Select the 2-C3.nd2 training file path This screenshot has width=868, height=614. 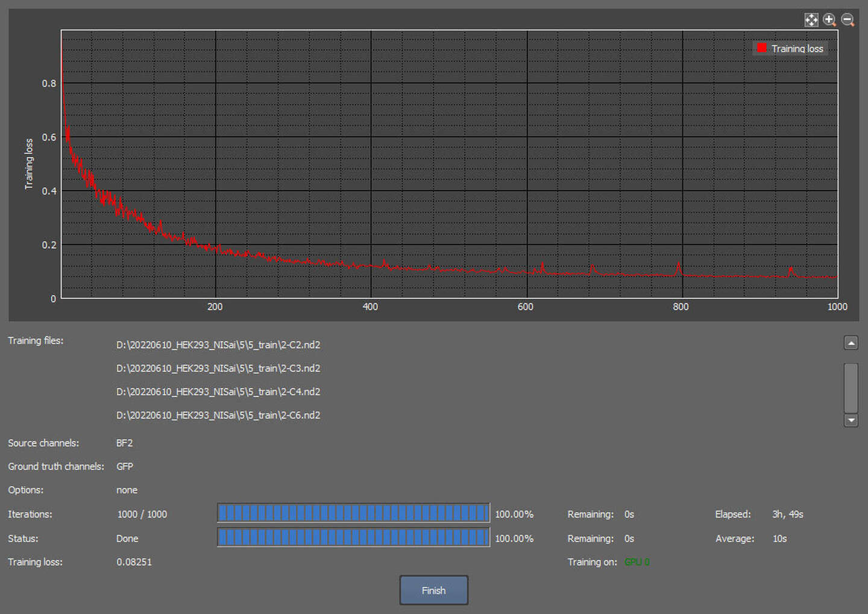coord(218,368)
